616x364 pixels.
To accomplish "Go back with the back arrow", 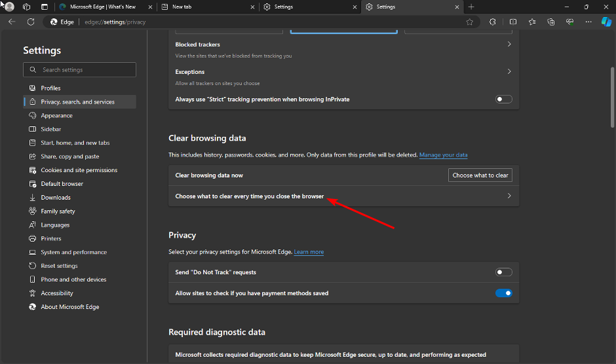I will pyautogui.click(x=12, y=22).
